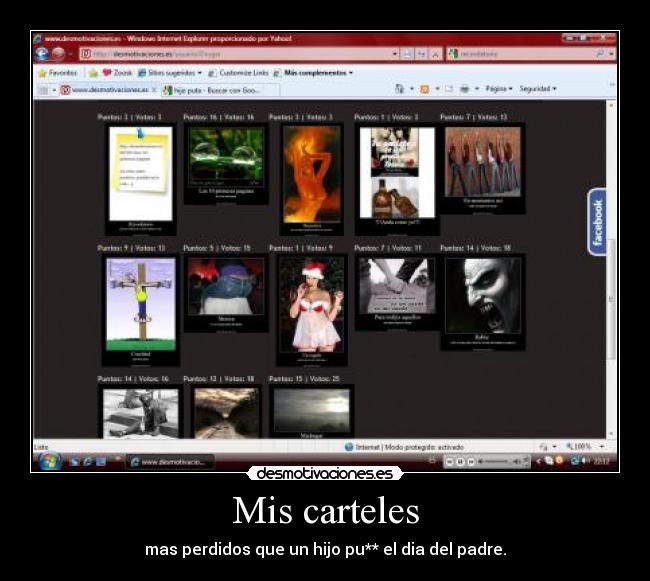The height and width of the screenshot is (581, 650).
Task: Click the Stop loading X icon
Action: click(x=435, y=54)
